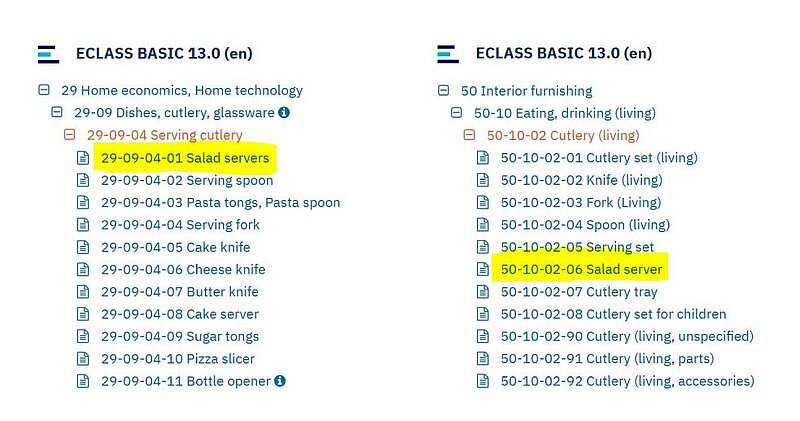Collapse the 29-09 Dishes, cutlery, glassware node
800x421 pixels.
57,113
